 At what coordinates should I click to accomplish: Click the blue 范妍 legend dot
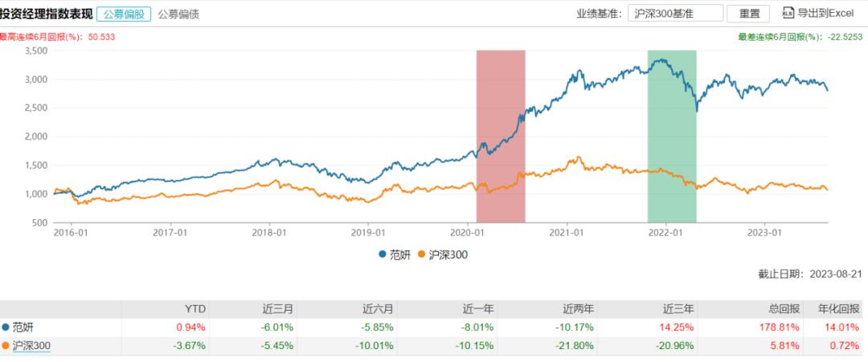click(x=382, y=254)
